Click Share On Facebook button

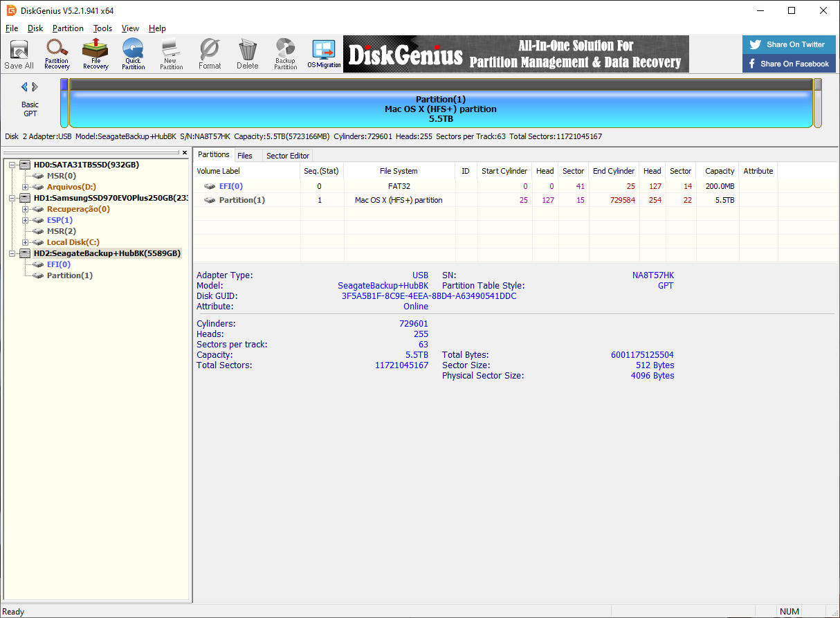coord(789,64)
